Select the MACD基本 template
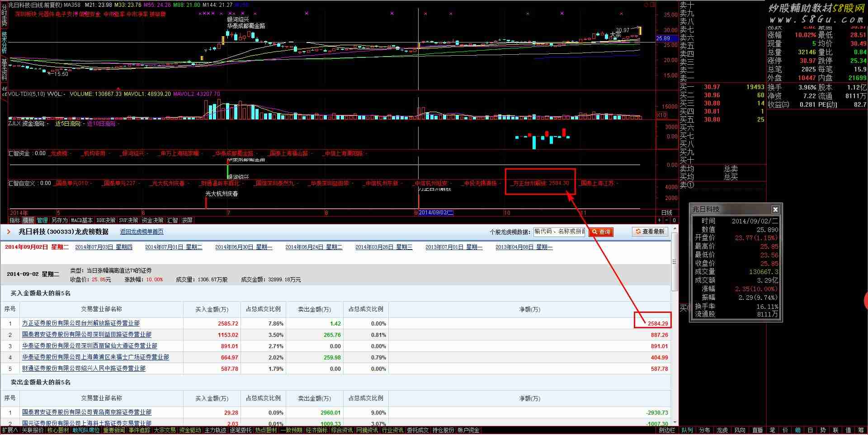Screen dimensions: 868x435 (82, 220)
